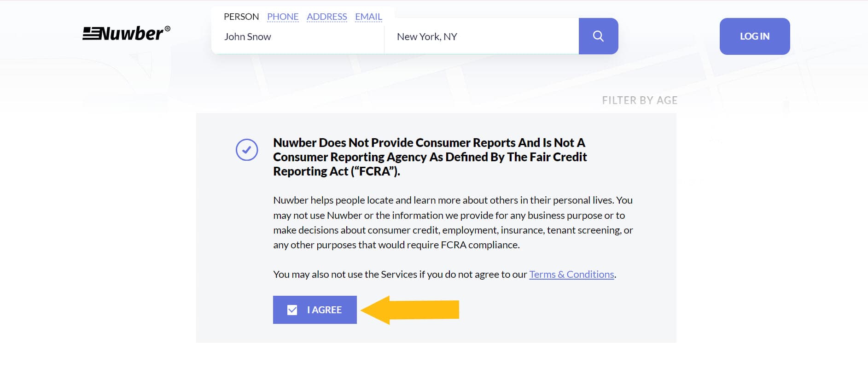The width and height of the screenshot is (868, 369).
Task: Switch to the ADDRESS search tab
Action: pos(326,17)
